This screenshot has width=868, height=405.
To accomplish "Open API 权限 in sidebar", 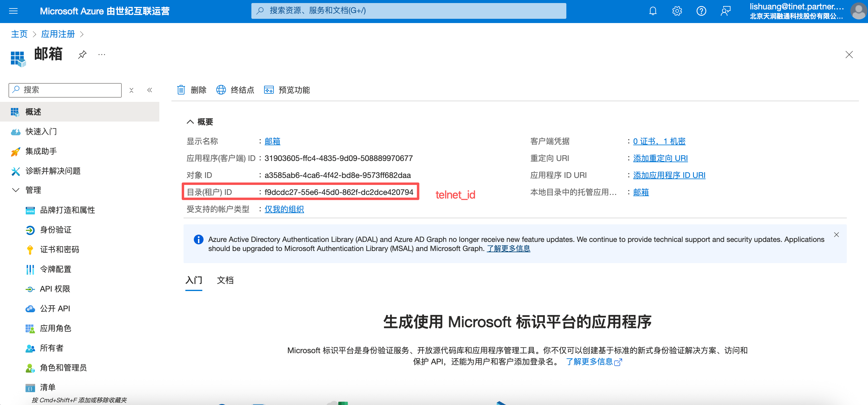I will pos(55,289).
